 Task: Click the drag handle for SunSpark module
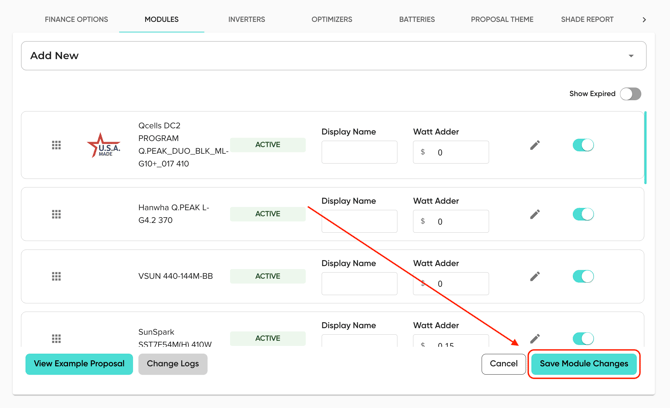[x=56, y=338]
